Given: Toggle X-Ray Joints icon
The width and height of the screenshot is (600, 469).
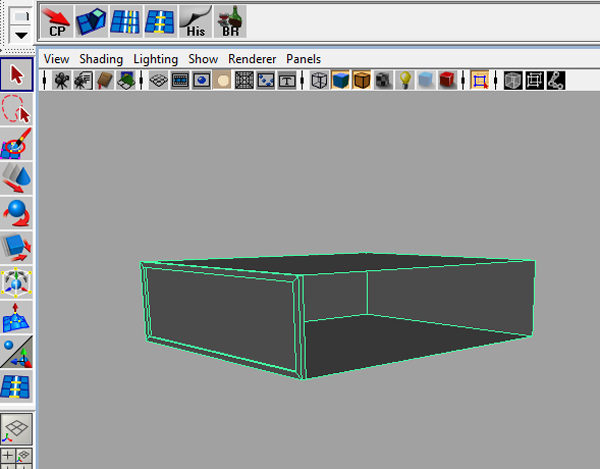Looking at the screenshot, I should pyautogui.click(x=556, y=80).
